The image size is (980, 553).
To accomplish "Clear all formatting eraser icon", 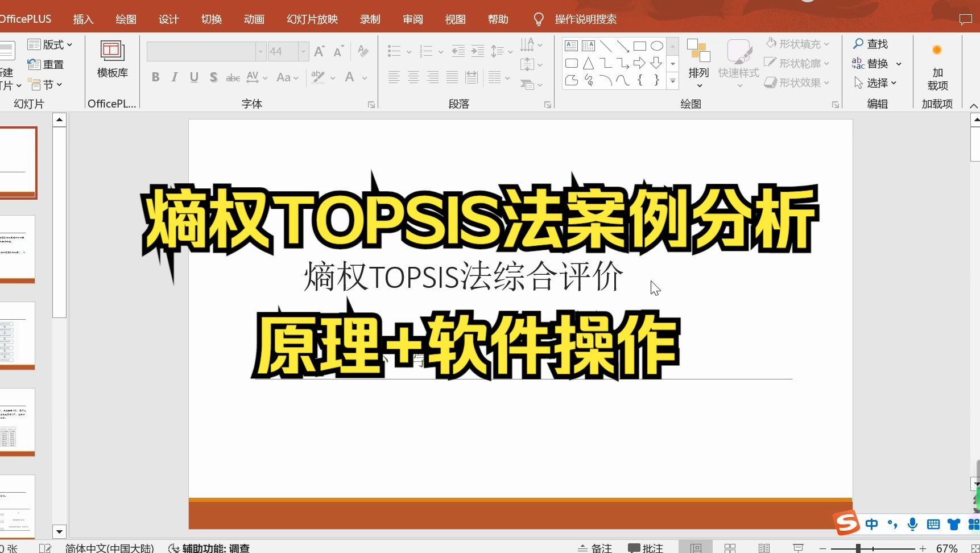I will [363, 52].
